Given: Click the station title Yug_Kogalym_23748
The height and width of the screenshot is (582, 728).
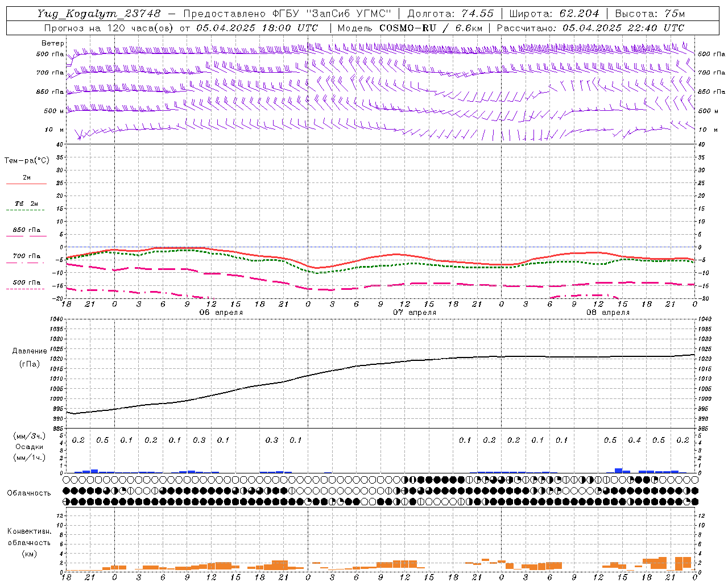Looking at the screenshot, I should coord(99,14).
